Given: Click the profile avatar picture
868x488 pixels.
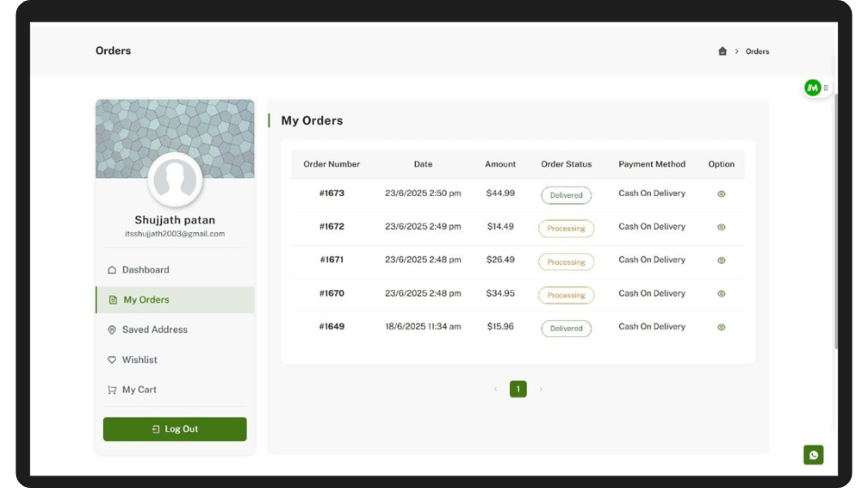Looking at the screenshot, I should tap(175, 180).
